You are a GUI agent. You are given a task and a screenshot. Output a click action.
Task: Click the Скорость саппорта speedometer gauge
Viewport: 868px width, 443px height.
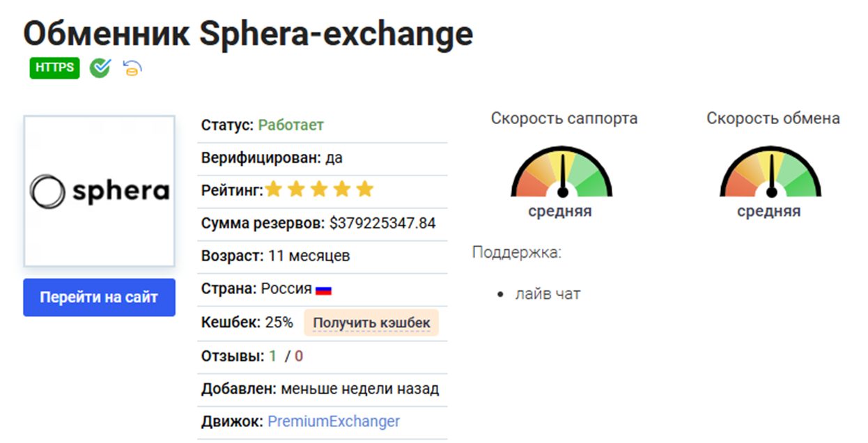point(563,174)
